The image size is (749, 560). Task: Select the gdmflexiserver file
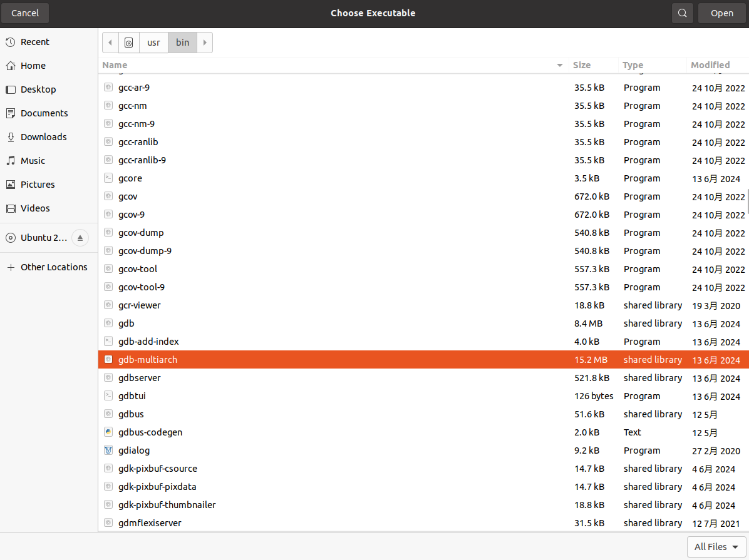pos(423,522)
